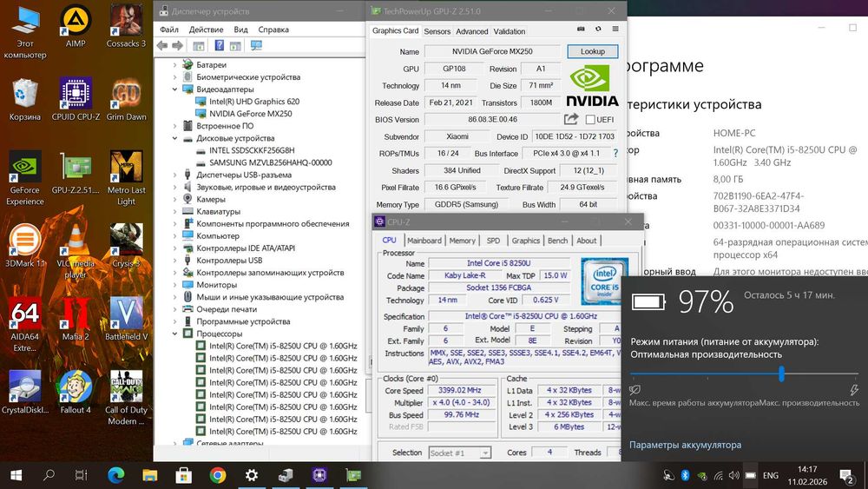Toggle the UEFI checkbox in GPU-Z
The image size is (868, 489).
pos(590,120)
